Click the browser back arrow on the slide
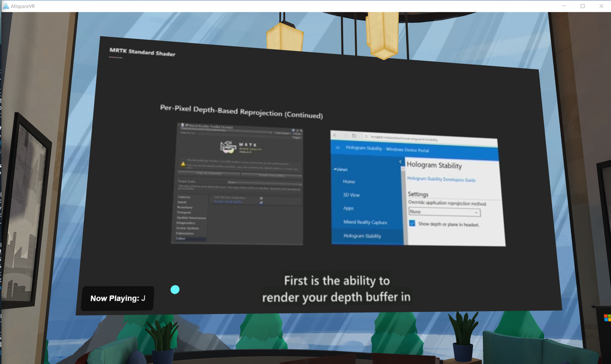 (335, 135)
